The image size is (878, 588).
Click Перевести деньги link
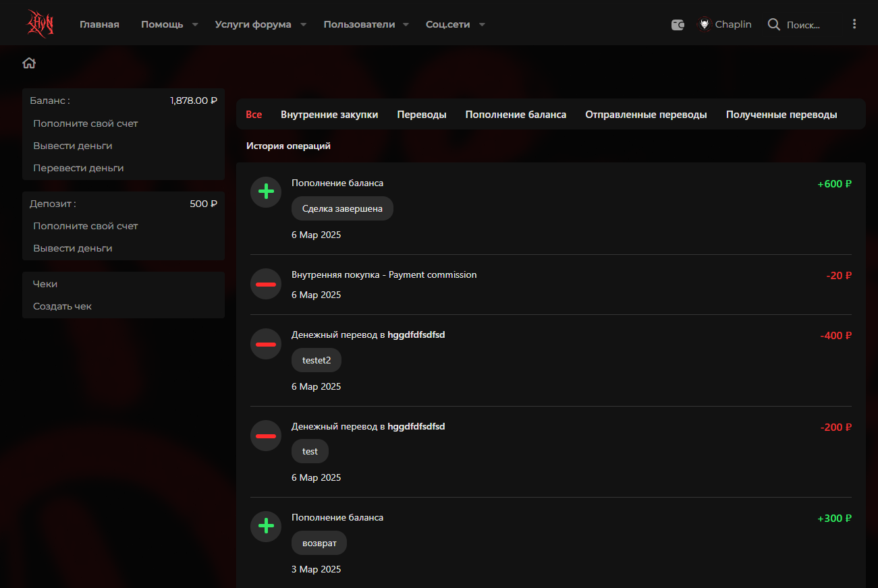pos(78,168)
